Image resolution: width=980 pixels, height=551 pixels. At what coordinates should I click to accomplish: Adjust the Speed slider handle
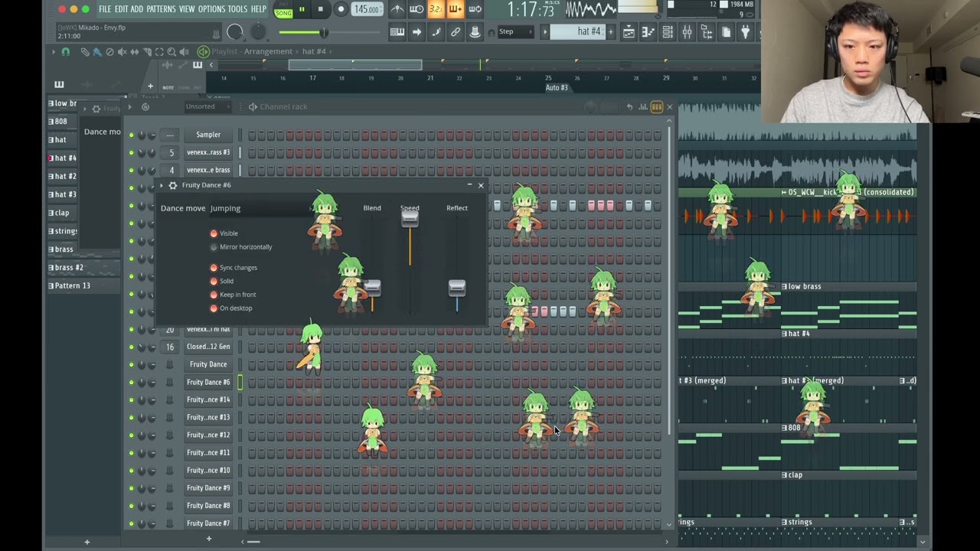coord(410,219)
